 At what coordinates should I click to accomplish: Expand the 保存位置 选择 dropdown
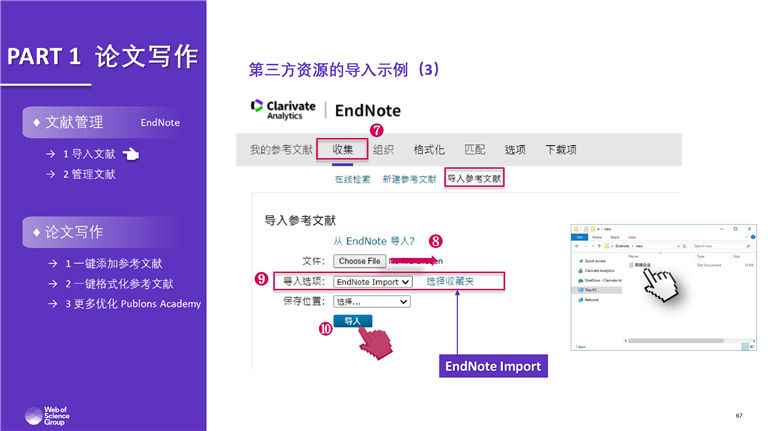[x=372, y=302]
